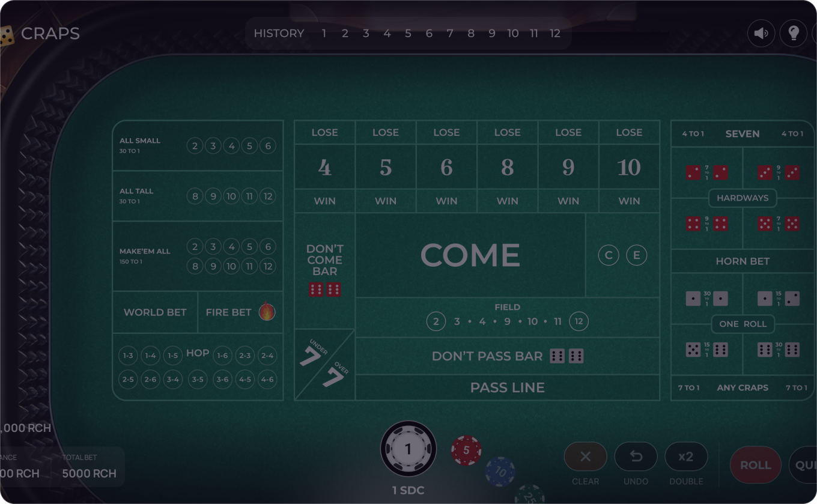
Task: Clear all bets with the X button
Action: click(586, 457)
